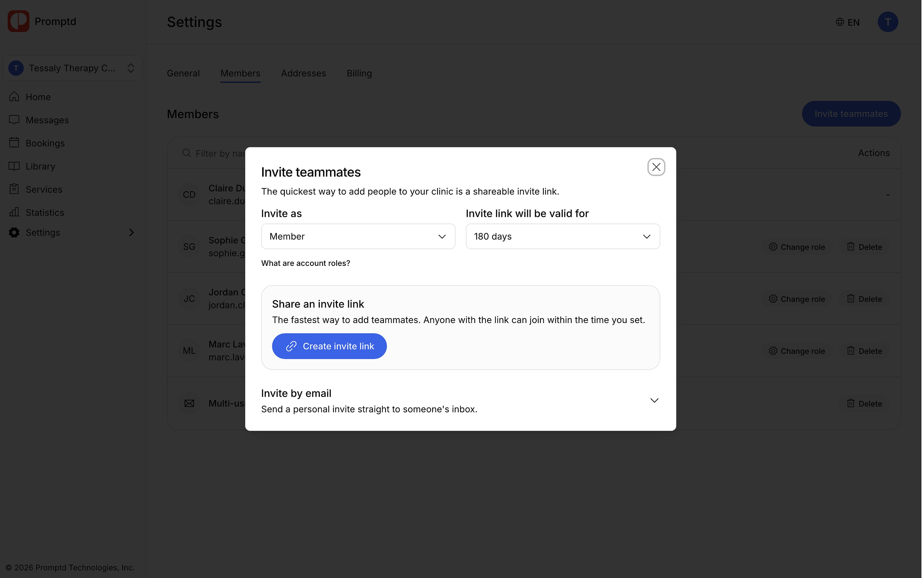Open the Bookings calendar page

(72, 143)
